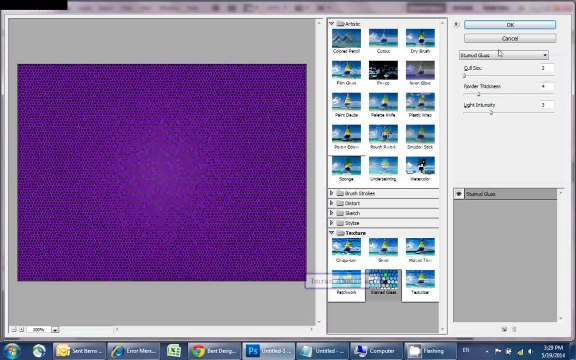Select the Smudge Stick filter thumbnail
576x360 pixels.
coord(420,134)
